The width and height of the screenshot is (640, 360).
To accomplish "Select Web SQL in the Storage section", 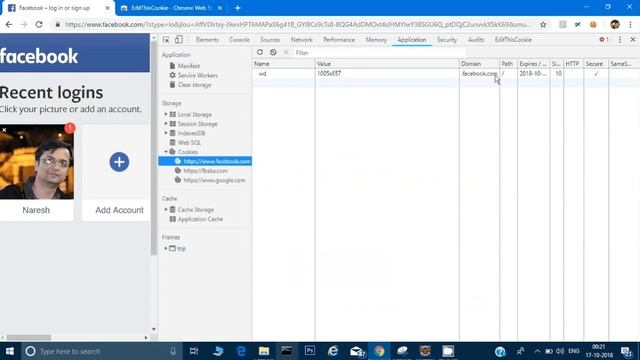I will tap(189, 142).
